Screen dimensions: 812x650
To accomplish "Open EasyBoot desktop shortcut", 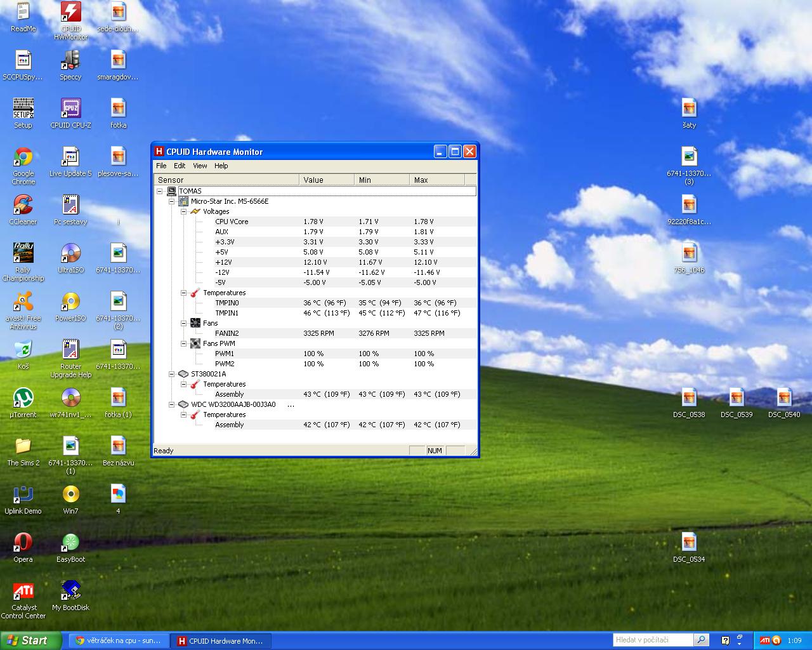I will [x=70, y=548].
